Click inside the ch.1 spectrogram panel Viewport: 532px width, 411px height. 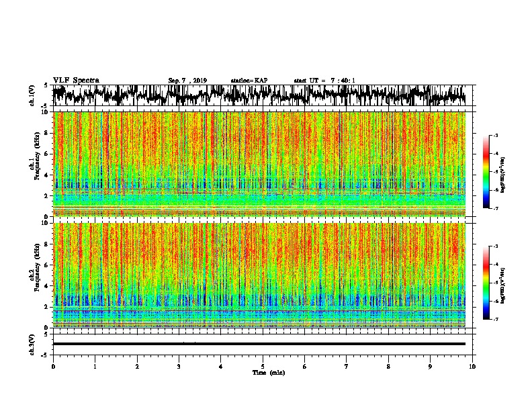[x=259, y=164]
